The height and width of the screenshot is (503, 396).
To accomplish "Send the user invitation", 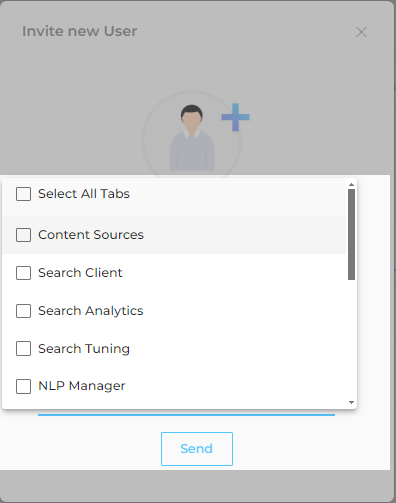I will [x=197, y=449].
